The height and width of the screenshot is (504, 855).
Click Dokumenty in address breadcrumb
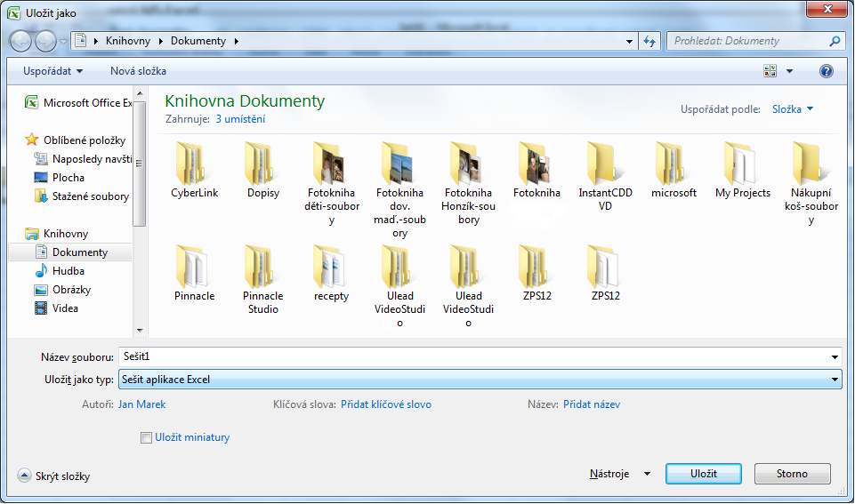pyautogui.click(x=198, y=41)
